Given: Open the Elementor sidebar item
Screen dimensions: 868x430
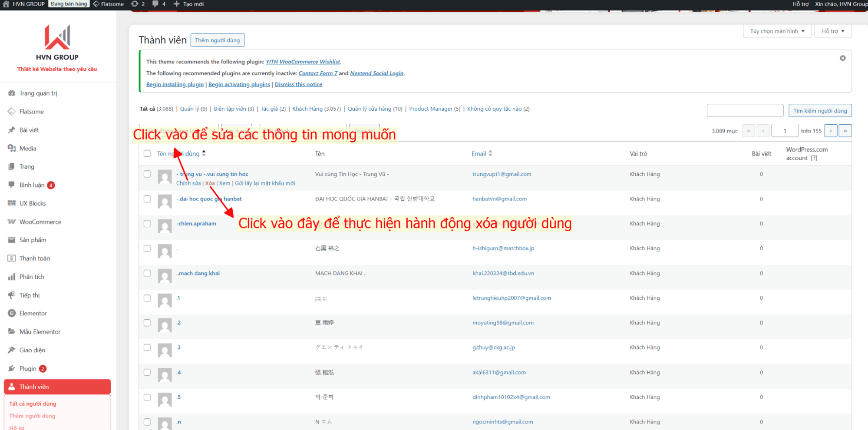Looking at the screenshot, I should 33,313.
